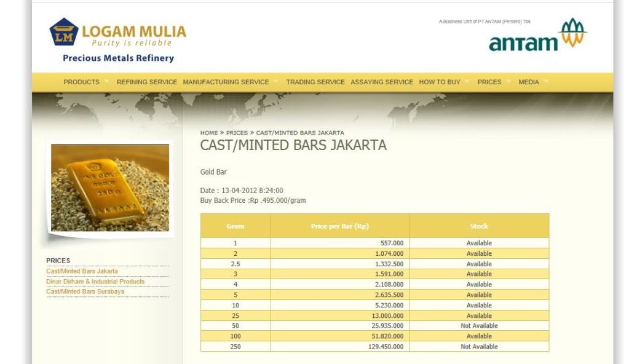
Task: Click the Gram column header
Action: 235,226
